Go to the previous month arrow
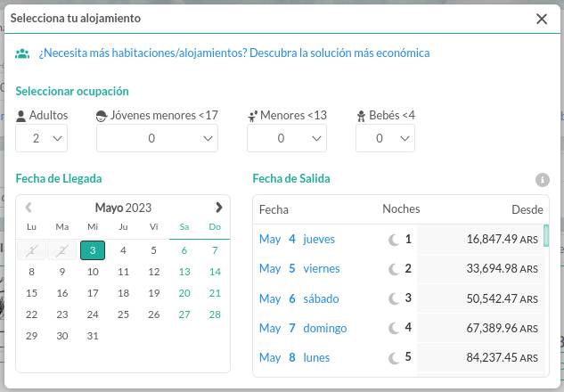 (x=29, y=208)
